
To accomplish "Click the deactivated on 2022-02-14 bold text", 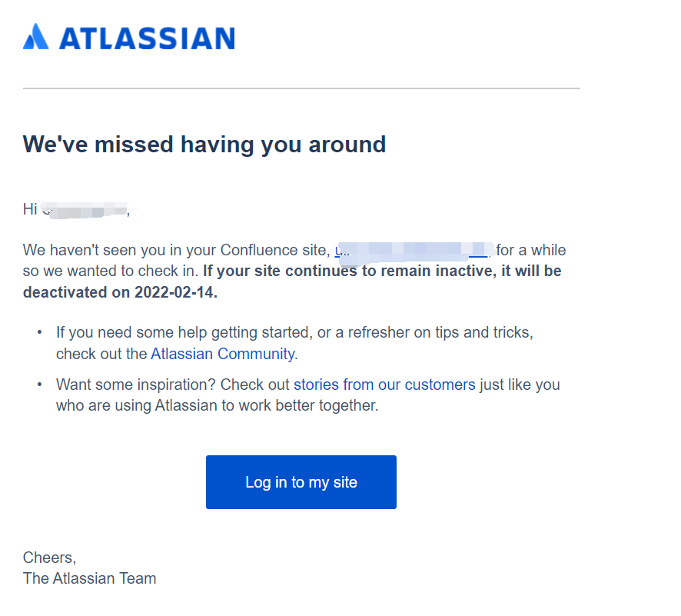I will pos(120,292).
